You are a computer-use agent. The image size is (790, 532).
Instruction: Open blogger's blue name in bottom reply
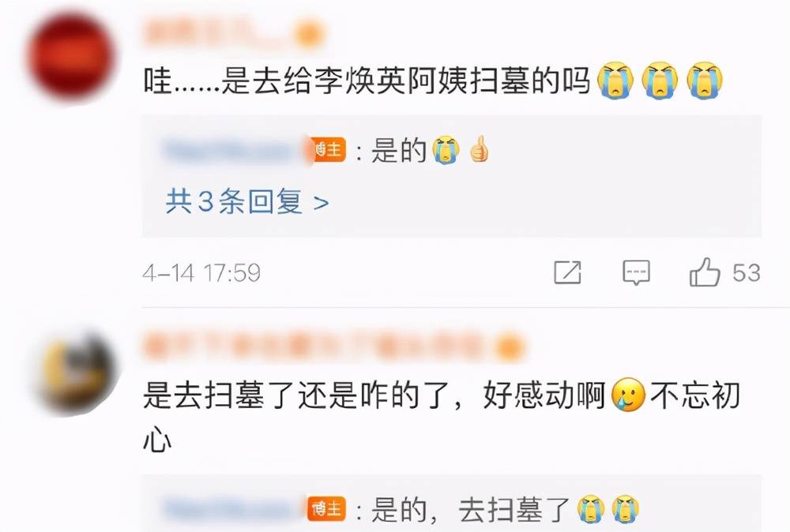click(233, 509)
